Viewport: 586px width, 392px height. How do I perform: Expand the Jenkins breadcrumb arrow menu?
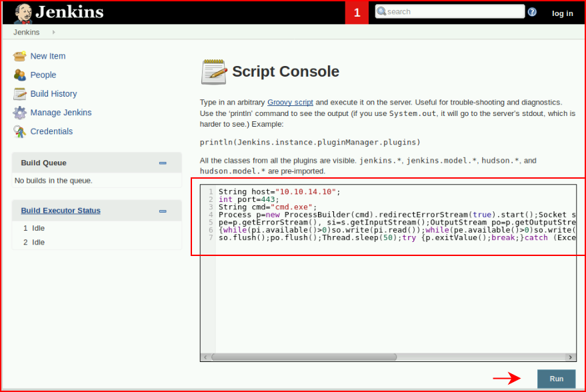coord(54,32)
